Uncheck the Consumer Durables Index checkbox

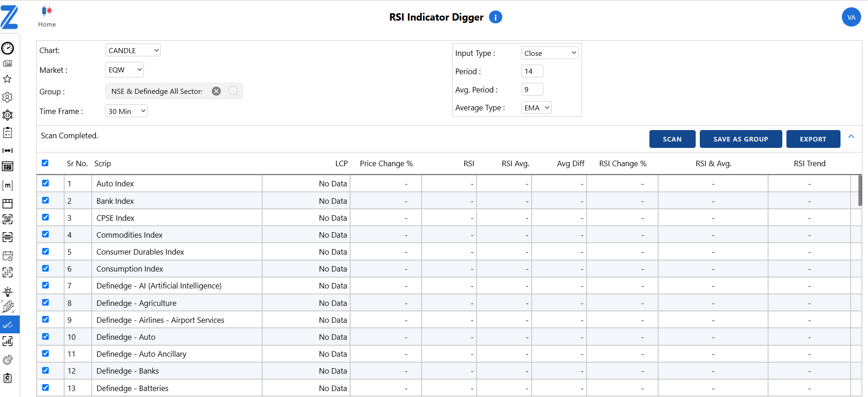pyautogui.click(x=45, y=251)
